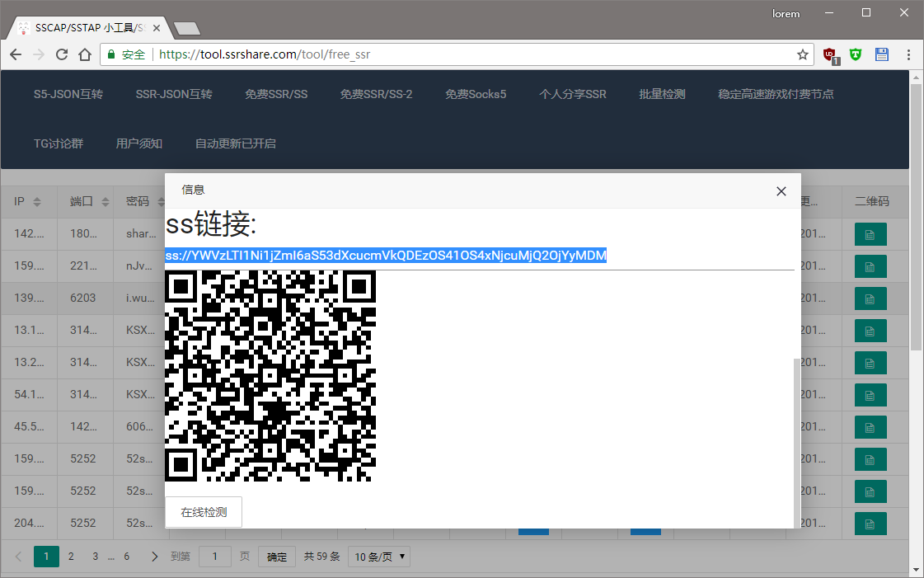This screenshot has height=578, width=924.
Task: Click the 确定 page jump button
Action: (x=277, y=557)
